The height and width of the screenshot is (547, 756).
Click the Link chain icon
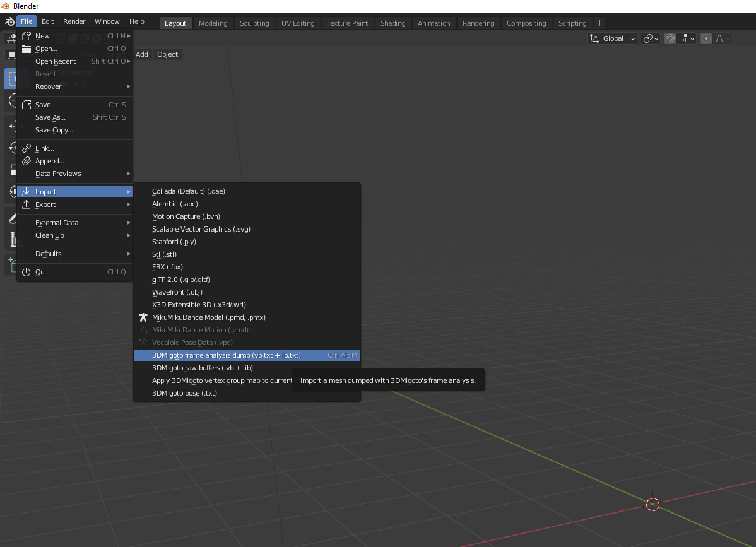tap(27, 148)
